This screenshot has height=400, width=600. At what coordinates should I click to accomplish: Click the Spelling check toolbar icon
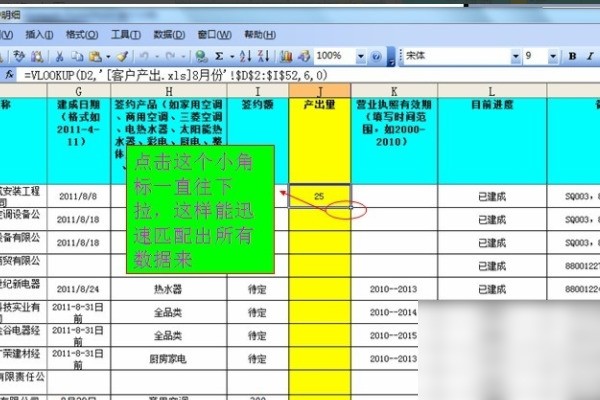(19, 57)
